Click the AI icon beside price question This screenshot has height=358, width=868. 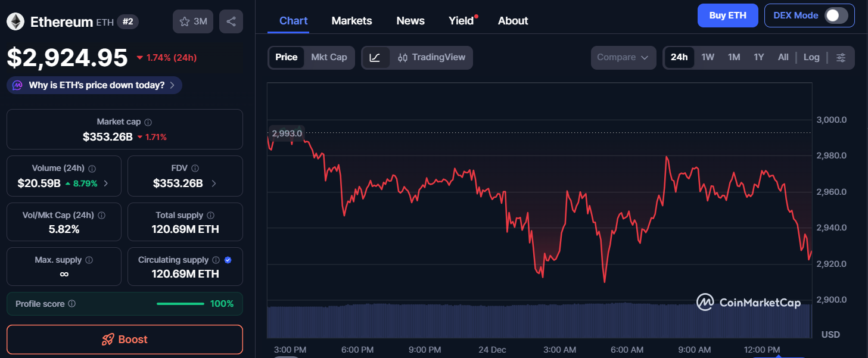[x=18, y=85]
